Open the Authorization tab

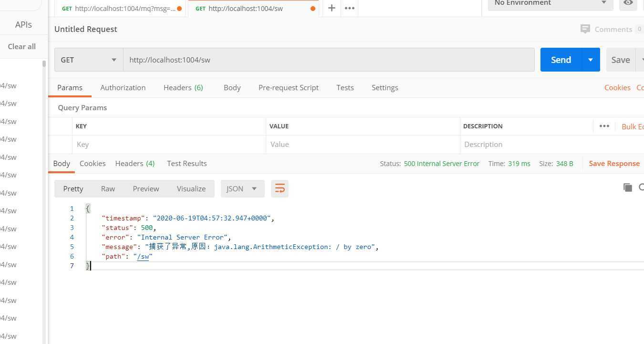(123, 87)
